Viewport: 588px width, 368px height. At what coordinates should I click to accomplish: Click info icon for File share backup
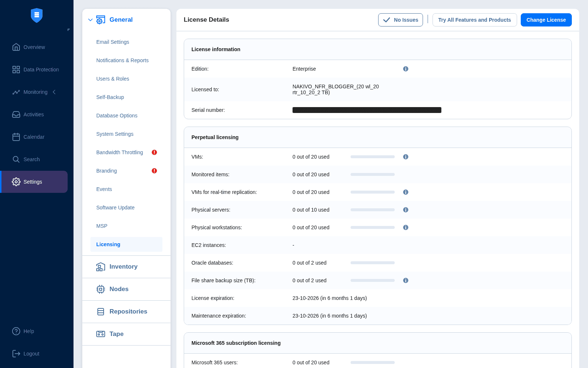pyautogui.click(x=406, y=280)
